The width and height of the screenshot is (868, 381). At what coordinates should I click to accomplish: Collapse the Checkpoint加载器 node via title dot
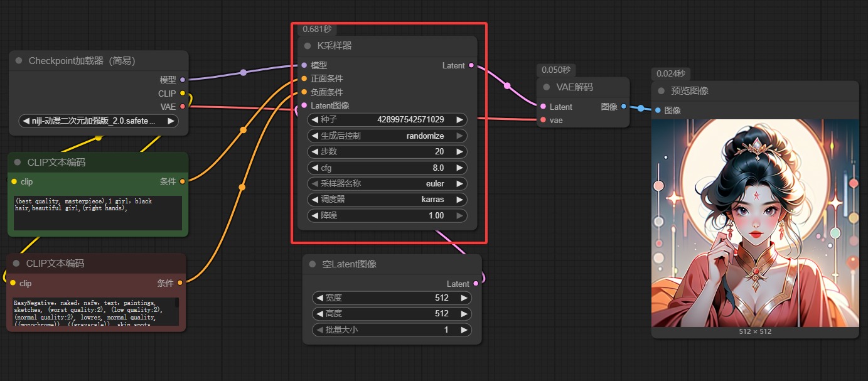click(x=18, y=61)
